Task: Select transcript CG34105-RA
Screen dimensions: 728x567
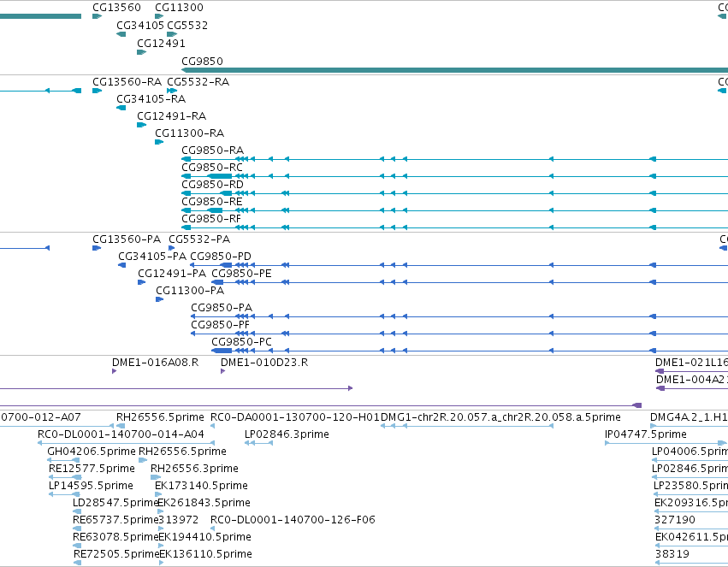Action: [x=151, y=99]
